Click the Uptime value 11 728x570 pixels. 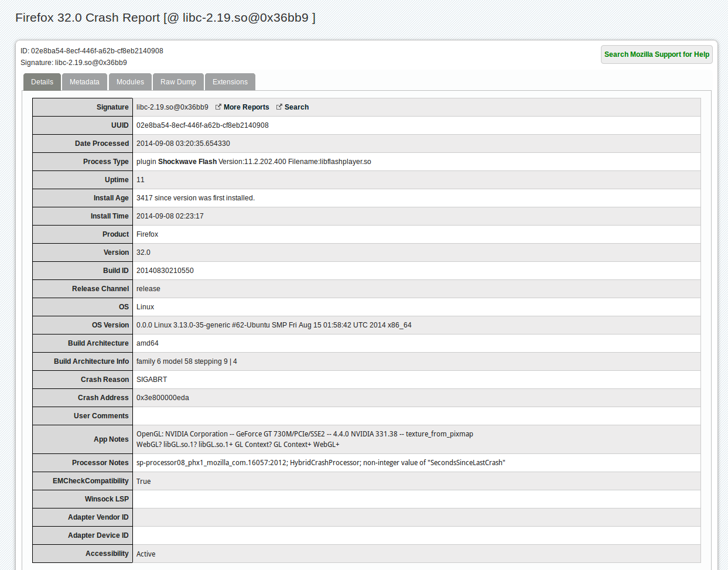coord(141,180)
